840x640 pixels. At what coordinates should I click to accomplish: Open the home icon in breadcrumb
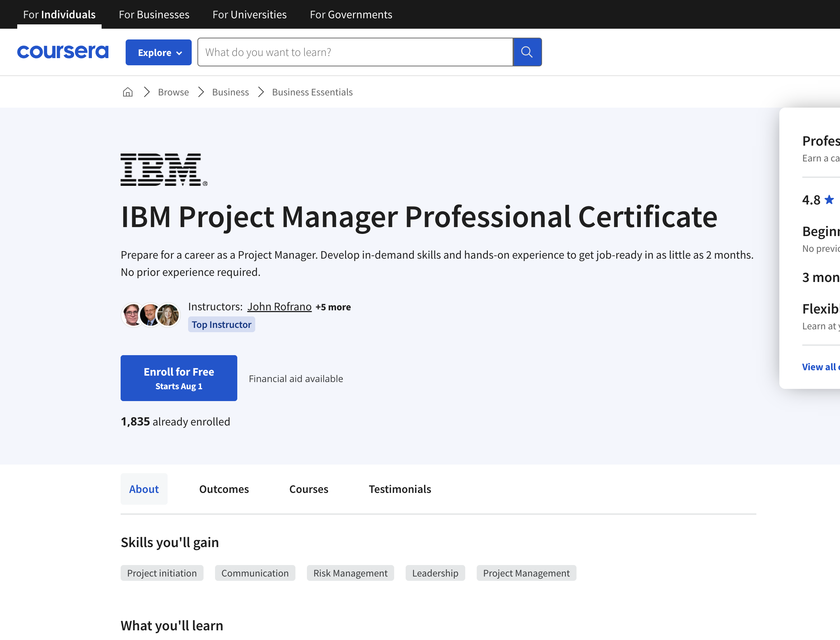pyautogui.click(x=128, y=92)
